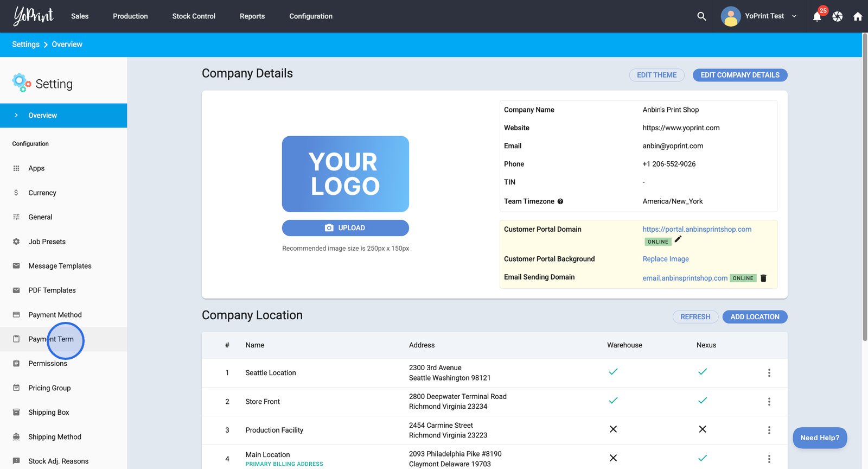Click the YoPrint logo
Viewport: 868px width, 469px height.
click(x=34, y=16)
